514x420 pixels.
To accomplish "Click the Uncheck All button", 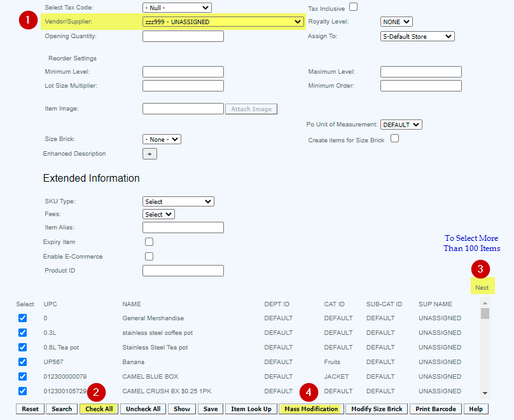I will tap(142, 409).
